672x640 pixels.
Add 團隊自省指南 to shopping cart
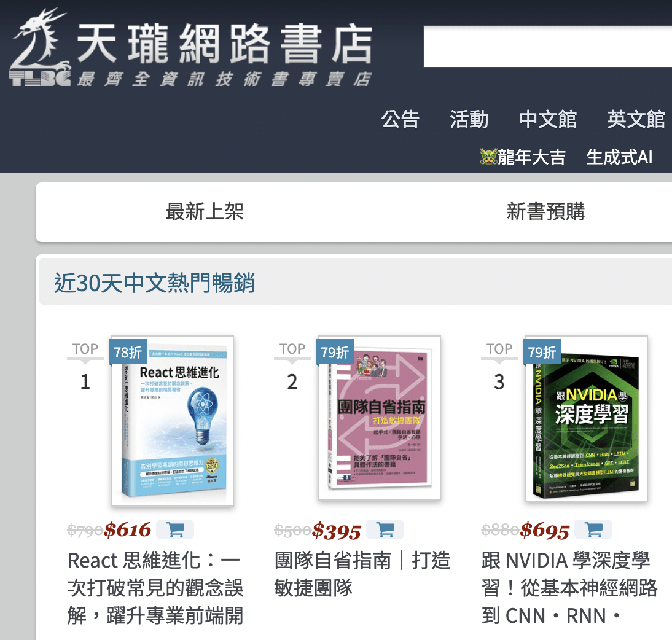point(385,530)
